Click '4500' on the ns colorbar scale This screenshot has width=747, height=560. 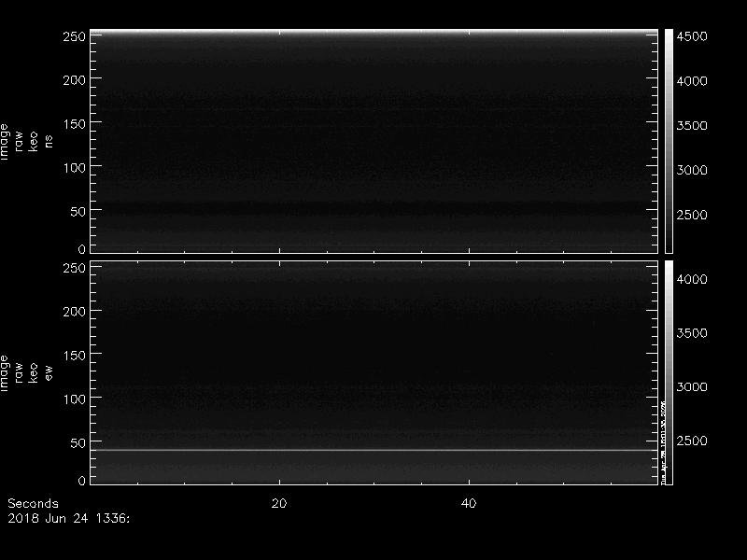[692, 36]
